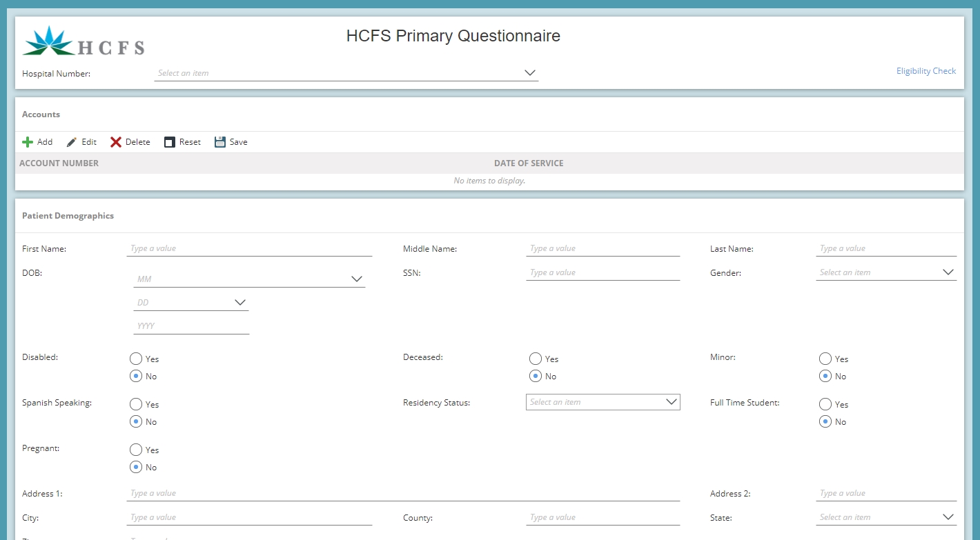This screenshot has width=980, height=540.
Task: Select Yes for Disabled
Action: [136, 359]
